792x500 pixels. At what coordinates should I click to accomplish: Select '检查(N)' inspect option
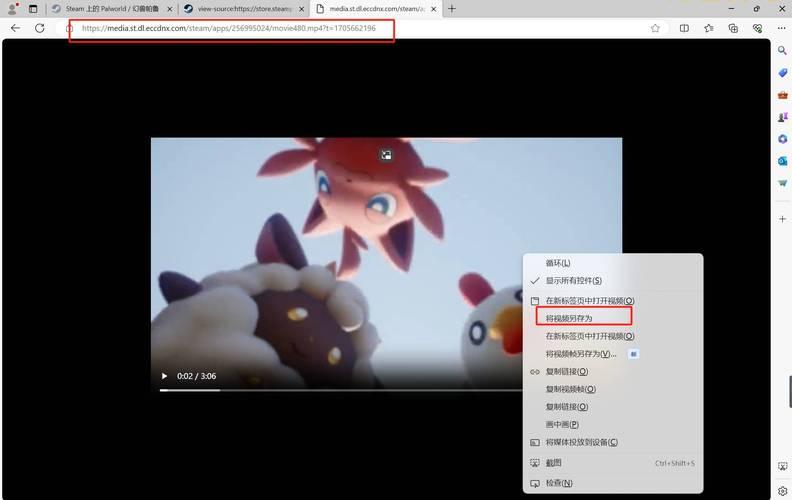[x=559, y=483]
